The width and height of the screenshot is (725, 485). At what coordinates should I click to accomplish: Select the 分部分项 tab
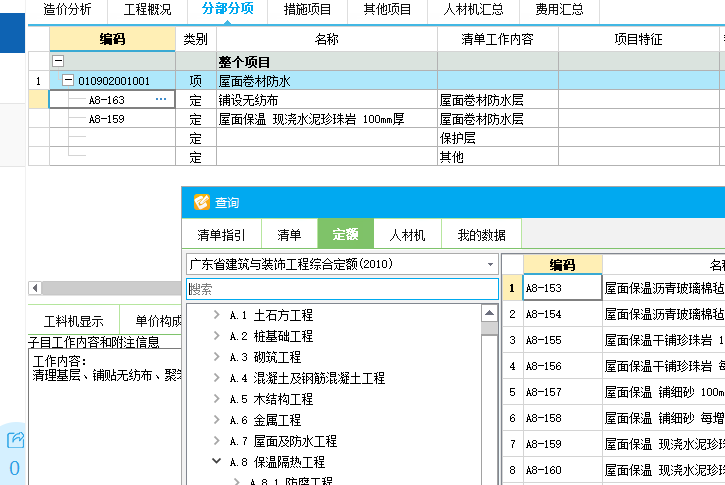click(227, 9)
